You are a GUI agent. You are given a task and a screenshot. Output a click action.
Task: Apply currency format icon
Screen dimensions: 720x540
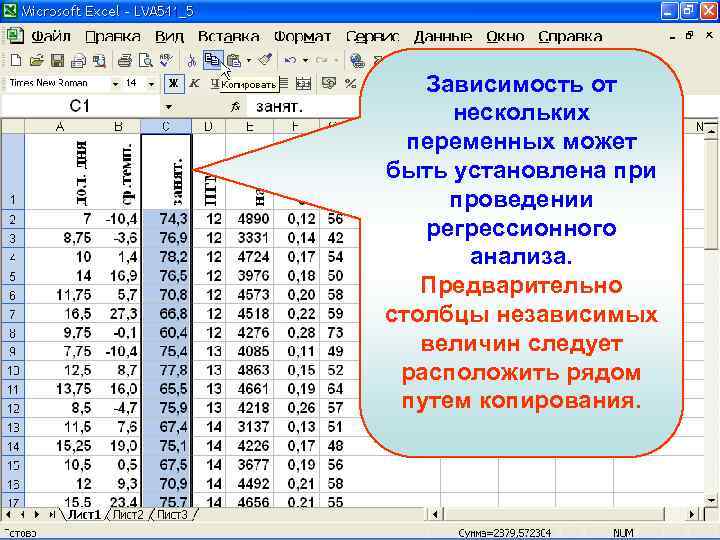[329, 84]
